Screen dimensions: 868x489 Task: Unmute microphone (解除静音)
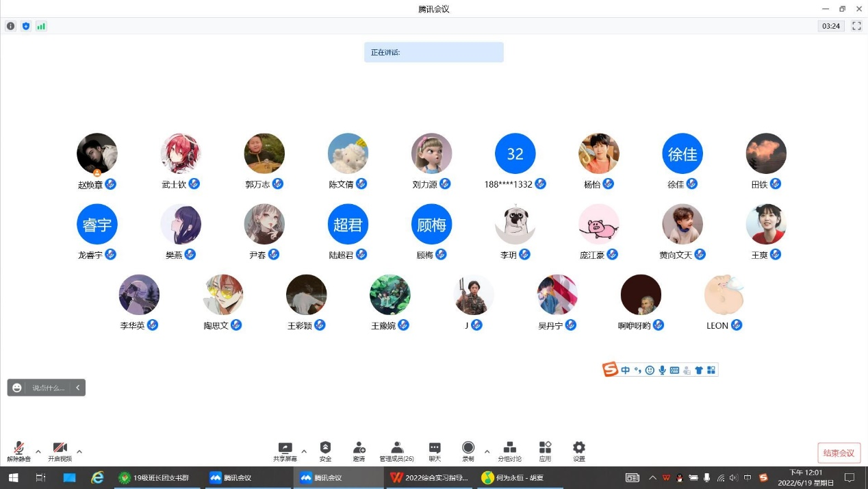[x=18, y=451]
